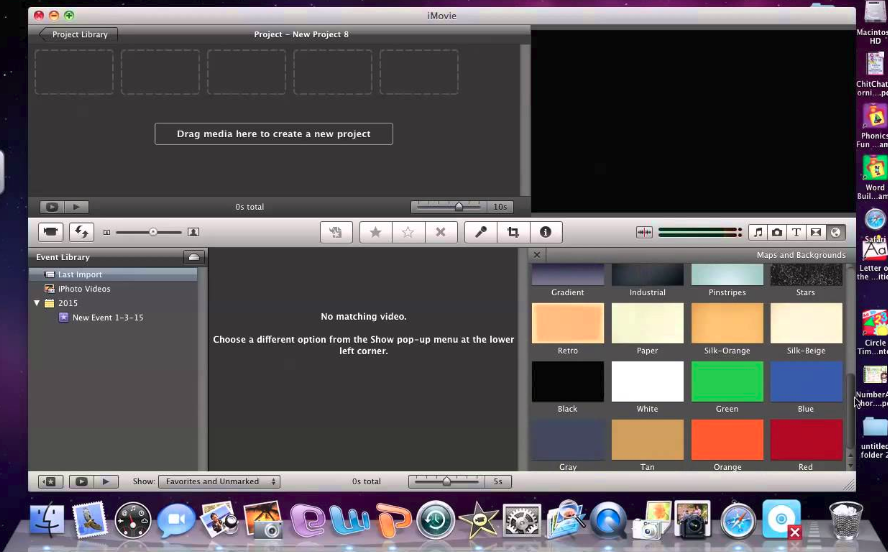Toggle the event library show/hide star button
888x552 pixels.
[50, 482]
